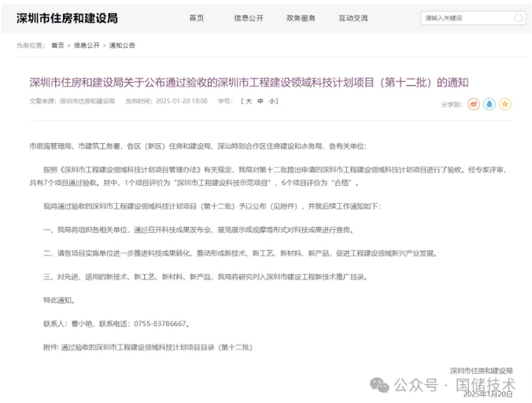Go to 通知公告 in the breadcrumb
The image size is (532, 403).
122,46
